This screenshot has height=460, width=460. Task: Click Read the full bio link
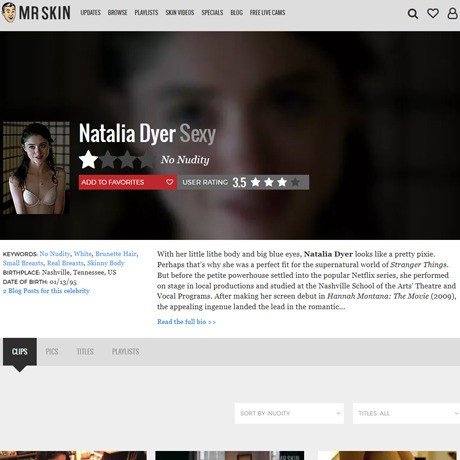(x=186, y=322)
